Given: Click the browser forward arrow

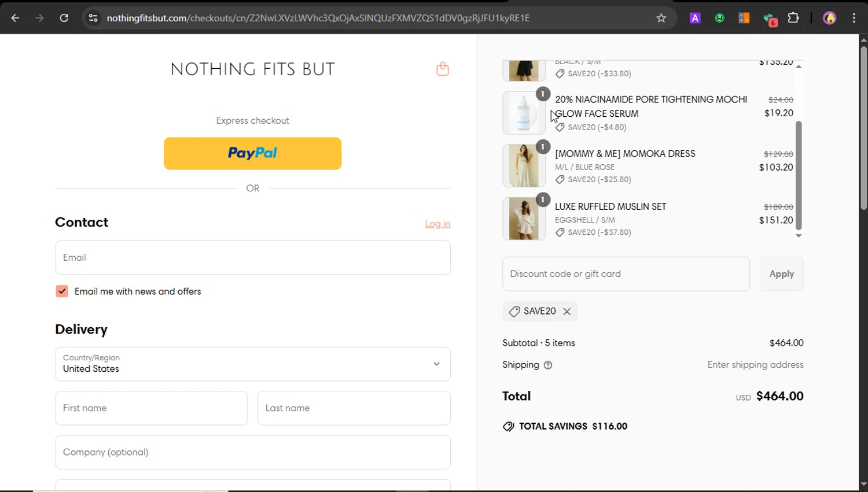Looking at the screenshot, I should coord(39,18).
